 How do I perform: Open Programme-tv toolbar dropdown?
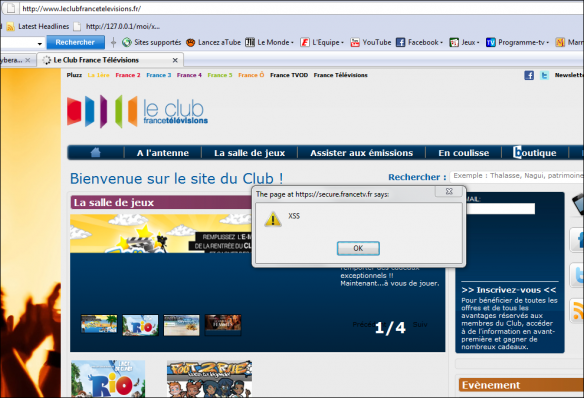point(517,42)
